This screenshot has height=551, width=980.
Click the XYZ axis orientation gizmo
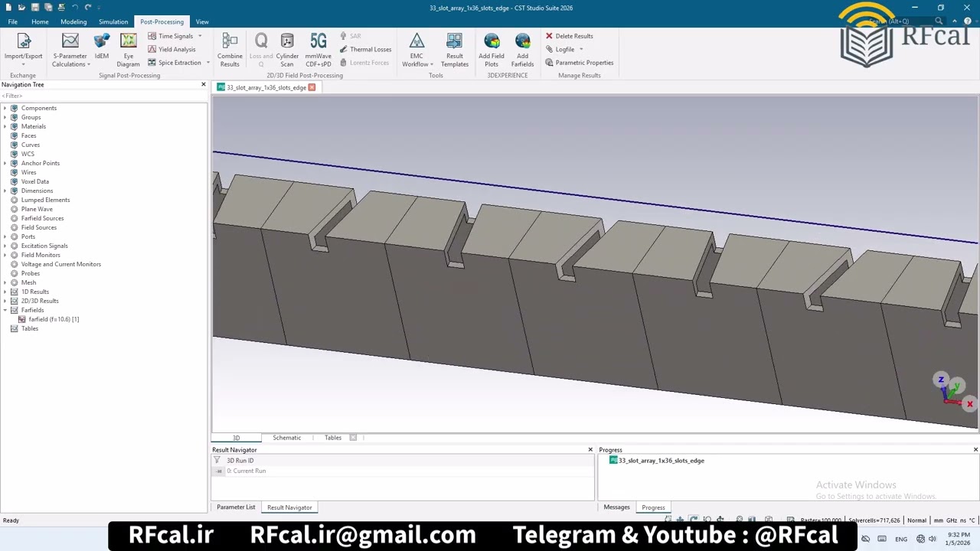pos(954,392)
